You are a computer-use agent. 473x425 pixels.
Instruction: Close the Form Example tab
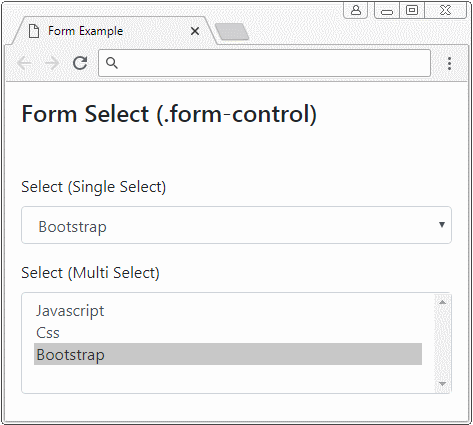coord(195,31)
